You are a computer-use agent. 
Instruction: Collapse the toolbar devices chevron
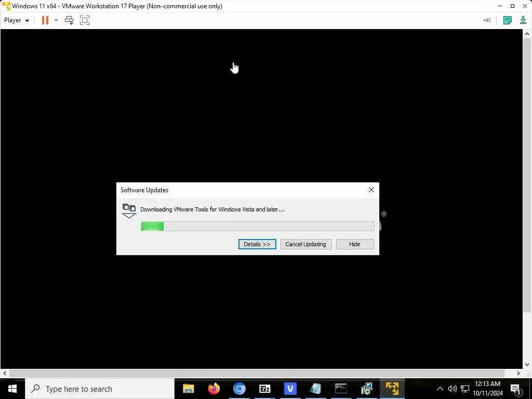487,20
